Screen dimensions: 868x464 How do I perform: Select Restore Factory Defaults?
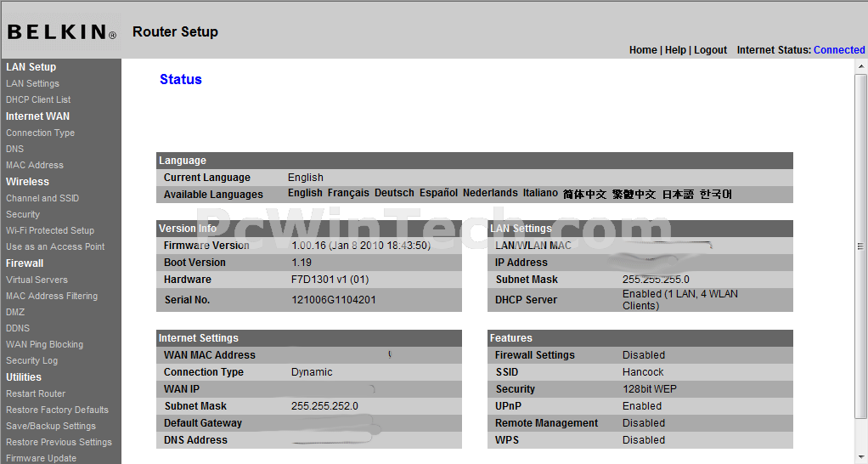tap(57, 410)
